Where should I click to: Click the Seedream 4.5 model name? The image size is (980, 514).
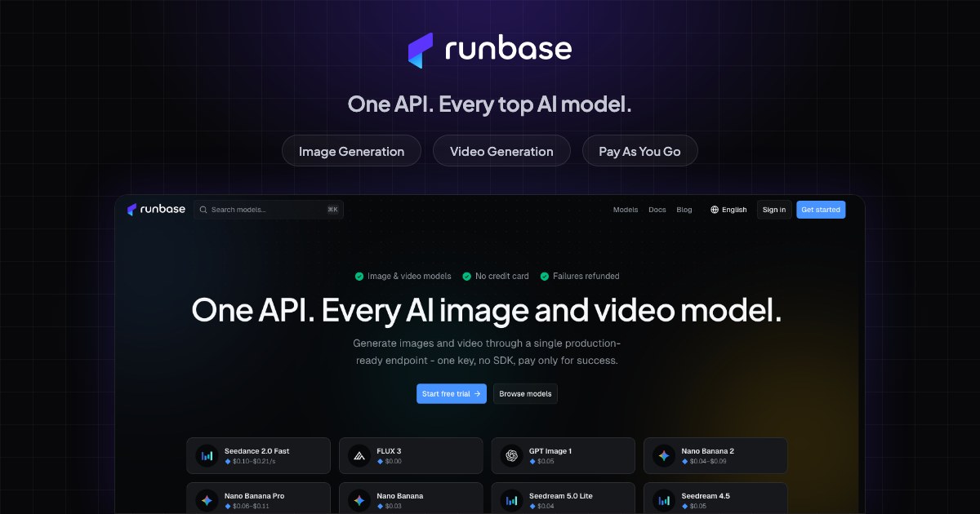(706, 496)
